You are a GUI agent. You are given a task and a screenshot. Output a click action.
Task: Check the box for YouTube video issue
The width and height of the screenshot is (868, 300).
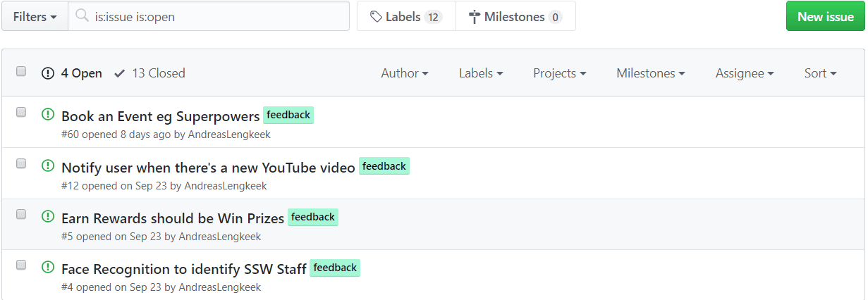(21, 163)
